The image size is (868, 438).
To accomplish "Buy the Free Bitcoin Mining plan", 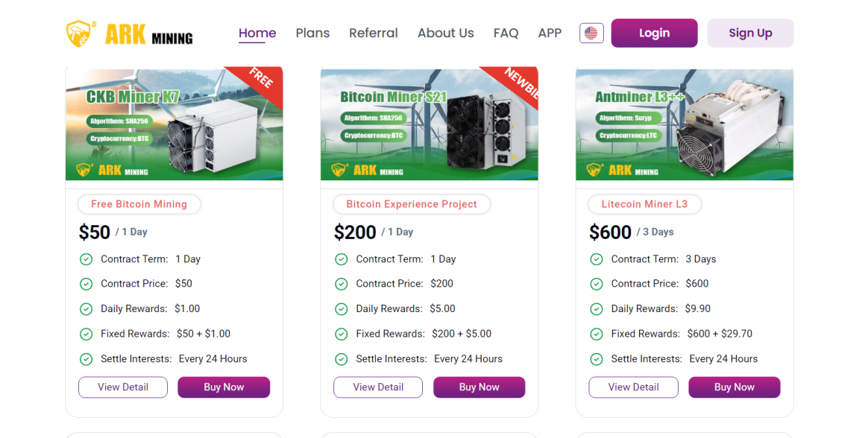I will click(224, 387).
